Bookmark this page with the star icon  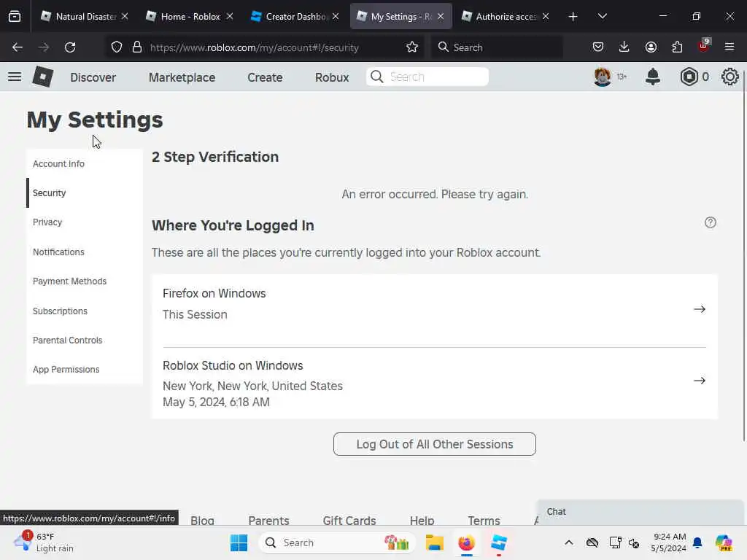[412, 47]
